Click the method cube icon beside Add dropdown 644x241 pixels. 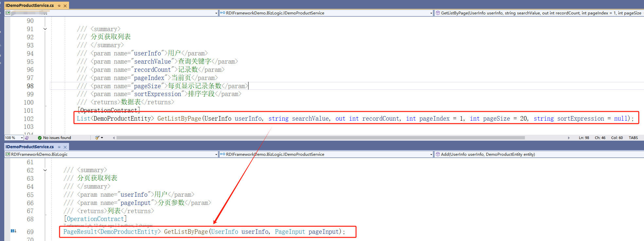point(438,154)
